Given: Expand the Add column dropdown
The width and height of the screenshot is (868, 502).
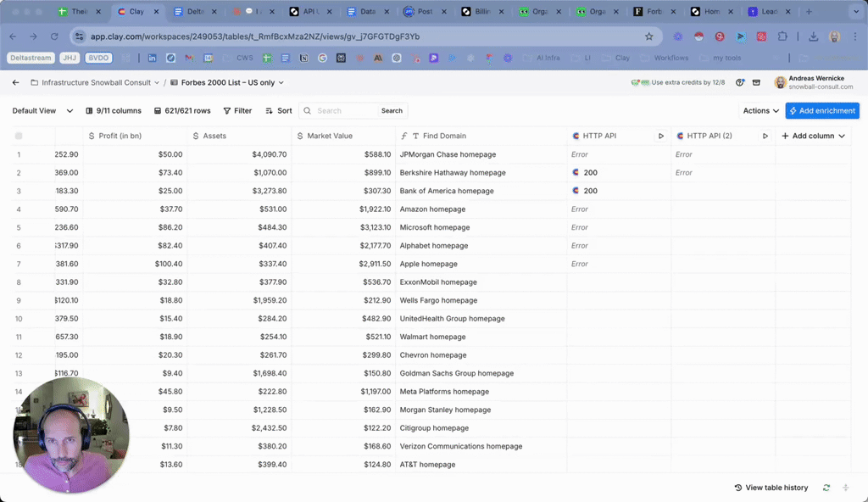Looking at the screenshot, I should point(813,136).
